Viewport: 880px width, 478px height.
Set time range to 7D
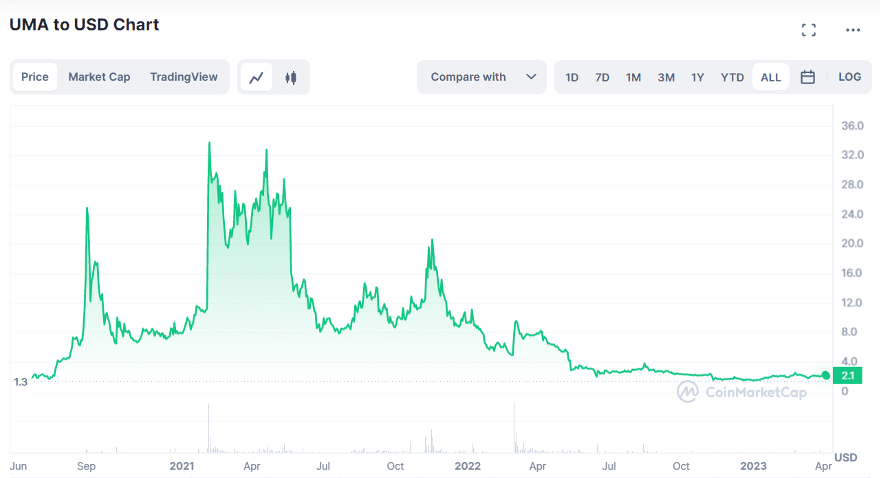point(602,77)
